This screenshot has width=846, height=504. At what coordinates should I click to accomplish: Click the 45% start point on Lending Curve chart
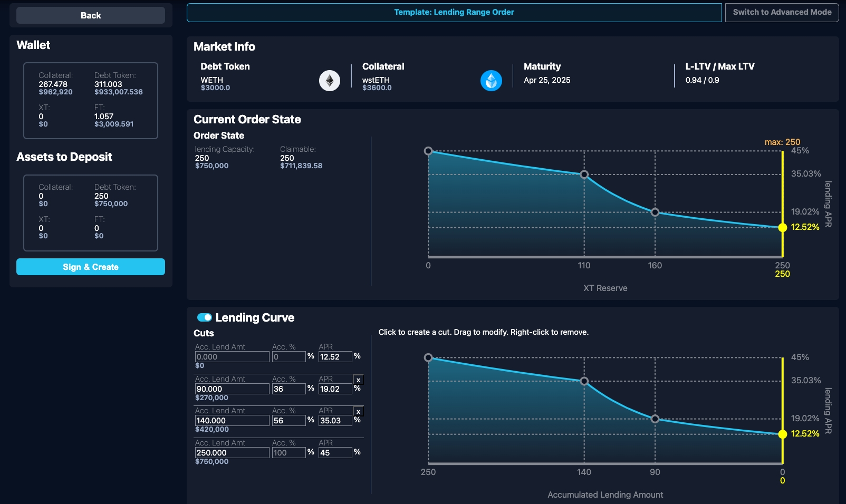(x=428, y=358)
